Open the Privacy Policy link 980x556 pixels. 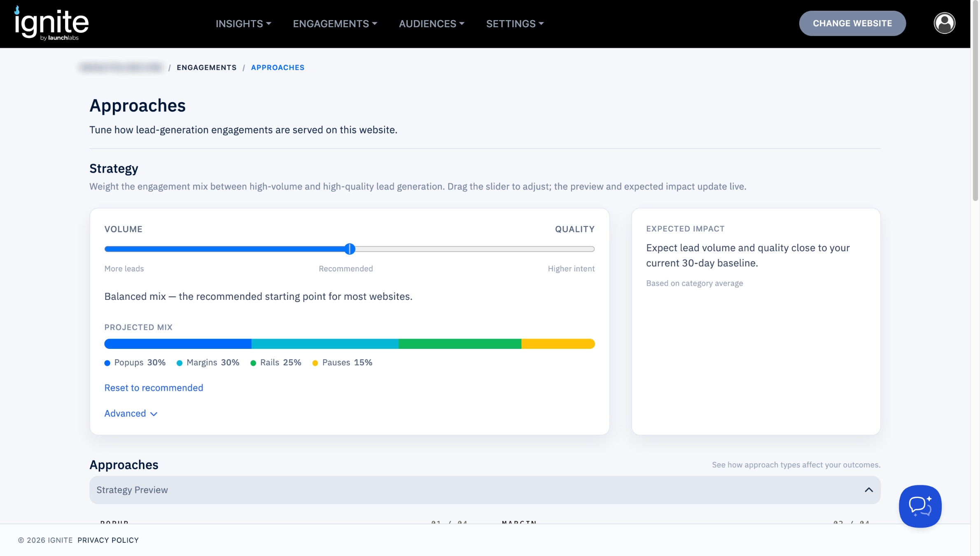point(108,540)
